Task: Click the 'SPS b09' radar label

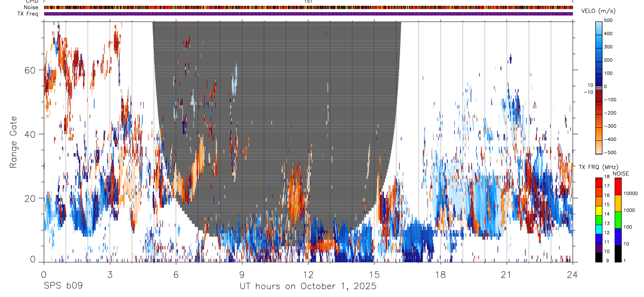Action: [x=63, y=287]
